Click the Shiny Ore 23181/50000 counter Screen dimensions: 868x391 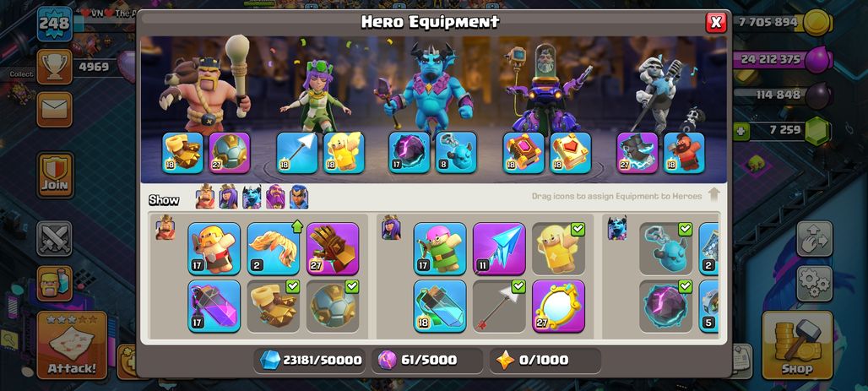[310, 361]
